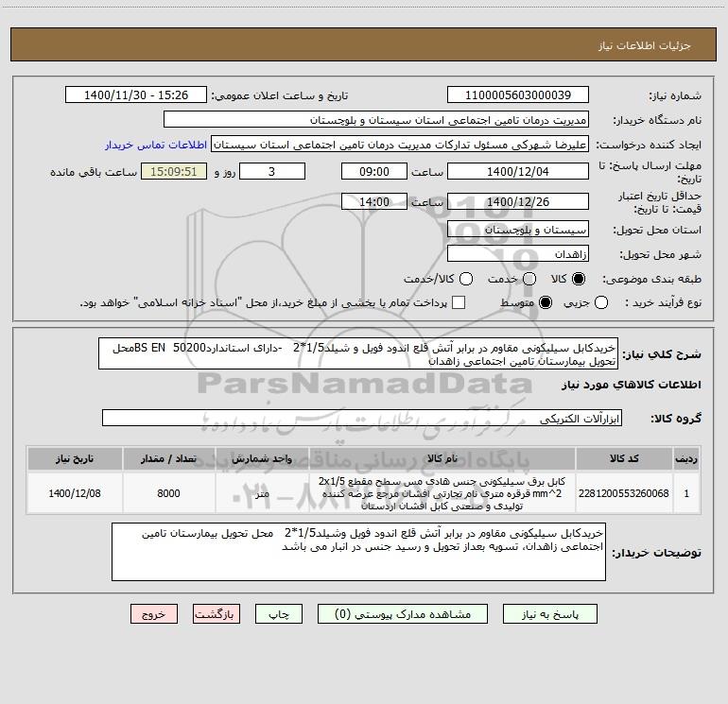728x704 pixels.
Task: Click the days remaining field showing 3
Action: point(272,171)
